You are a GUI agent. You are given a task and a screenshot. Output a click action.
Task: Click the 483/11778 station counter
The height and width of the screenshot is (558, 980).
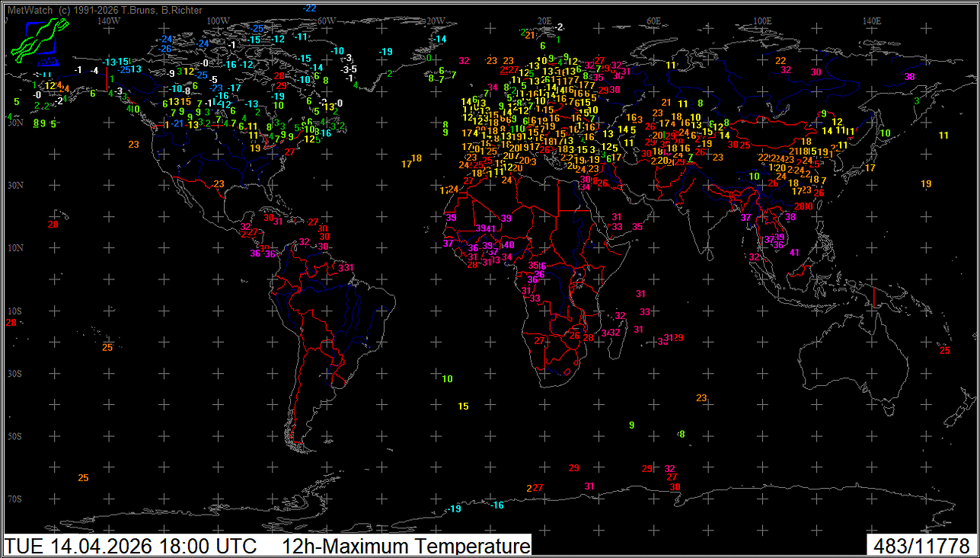pyautogui.click(x=921, y=546)
